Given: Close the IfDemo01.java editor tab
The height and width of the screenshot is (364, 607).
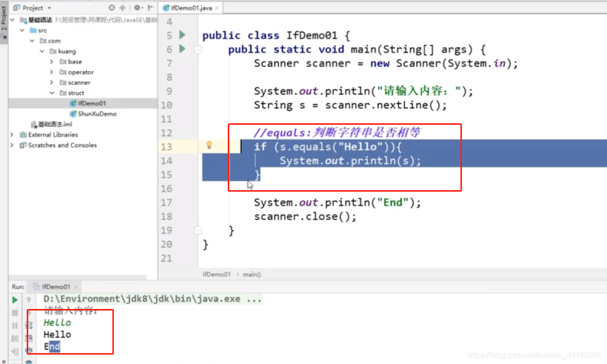Looking at the screenshot, I should tap(217, 8).
